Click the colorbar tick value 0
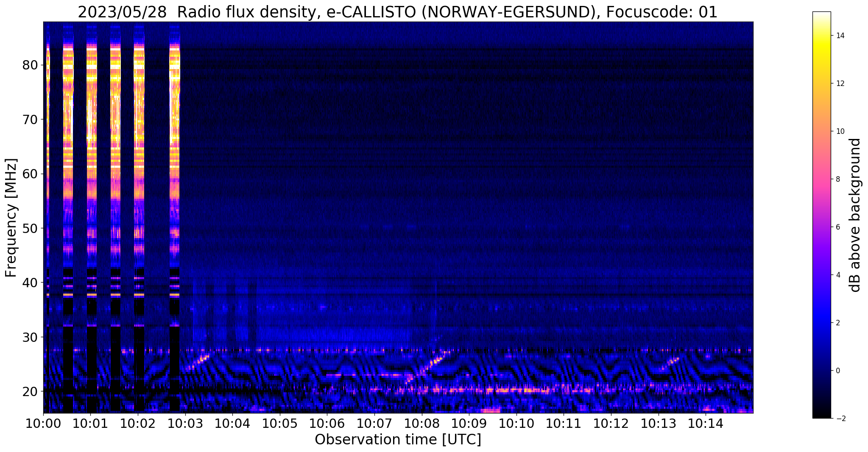The width and height of the screenshot is (868, 452). click(838, 371)
